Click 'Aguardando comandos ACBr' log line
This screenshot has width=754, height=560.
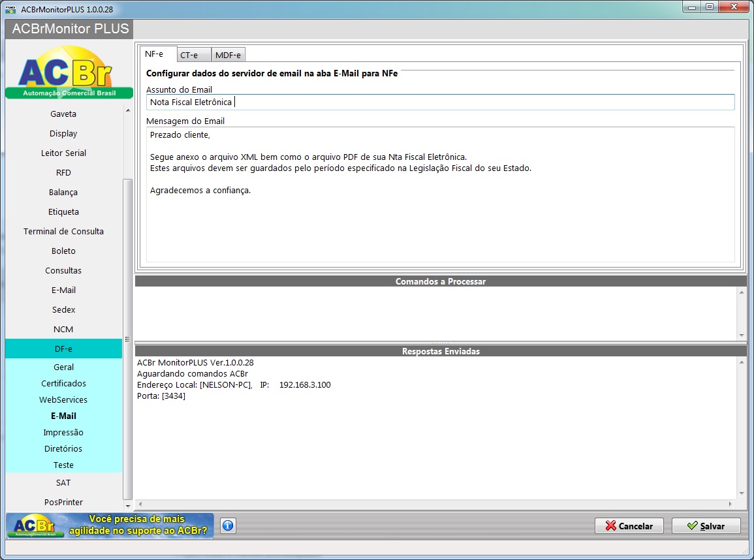pyautogui.click(x=193, y=373)
